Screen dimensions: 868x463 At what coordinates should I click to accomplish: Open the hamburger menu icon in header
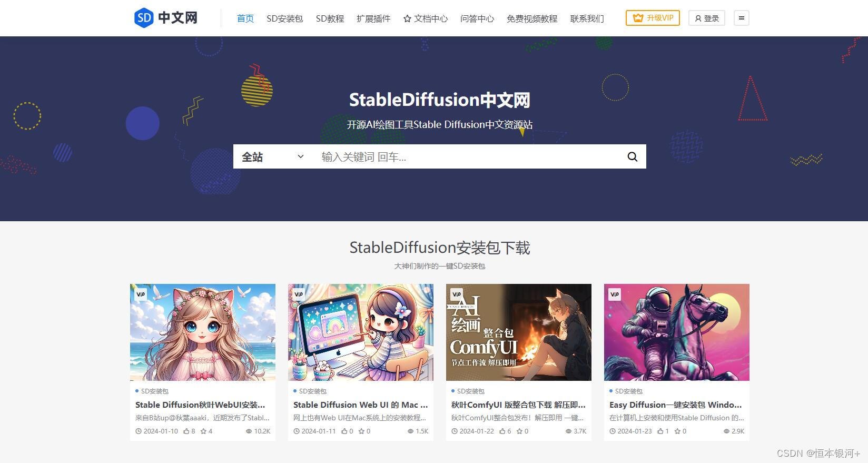pos(741,18)
